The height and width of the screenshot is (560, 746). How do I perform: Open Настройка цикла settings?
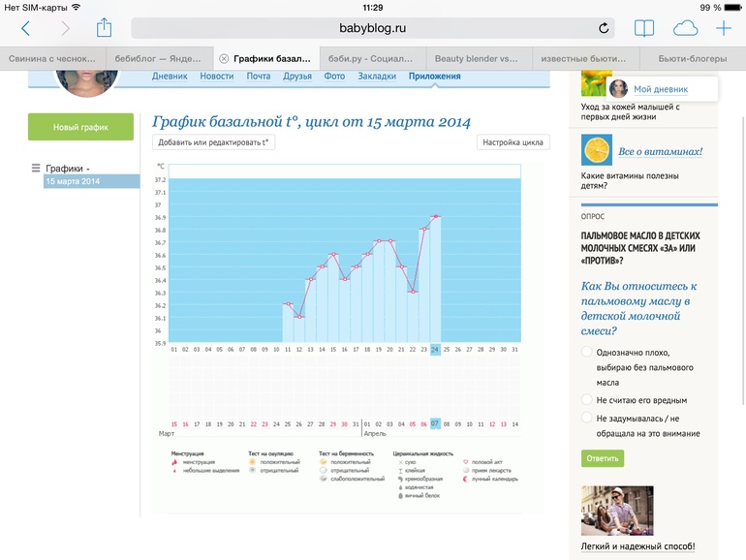coord(513,142)
